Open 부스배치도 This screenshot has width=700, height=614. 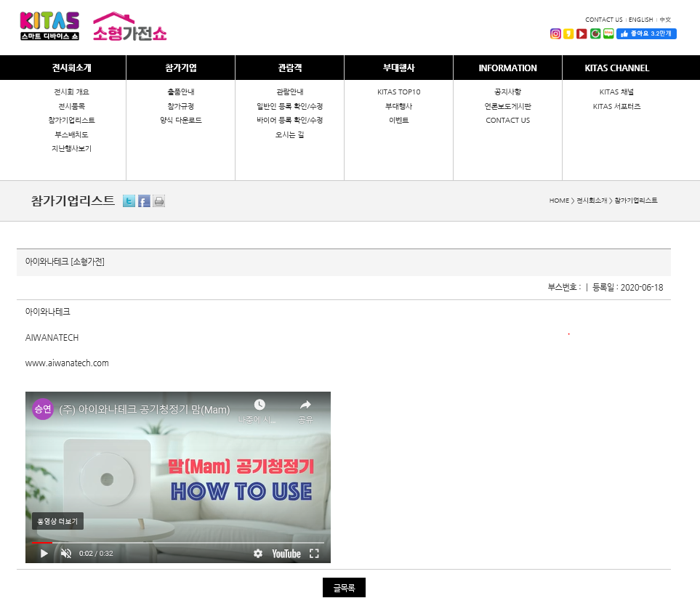coord(71,134)
